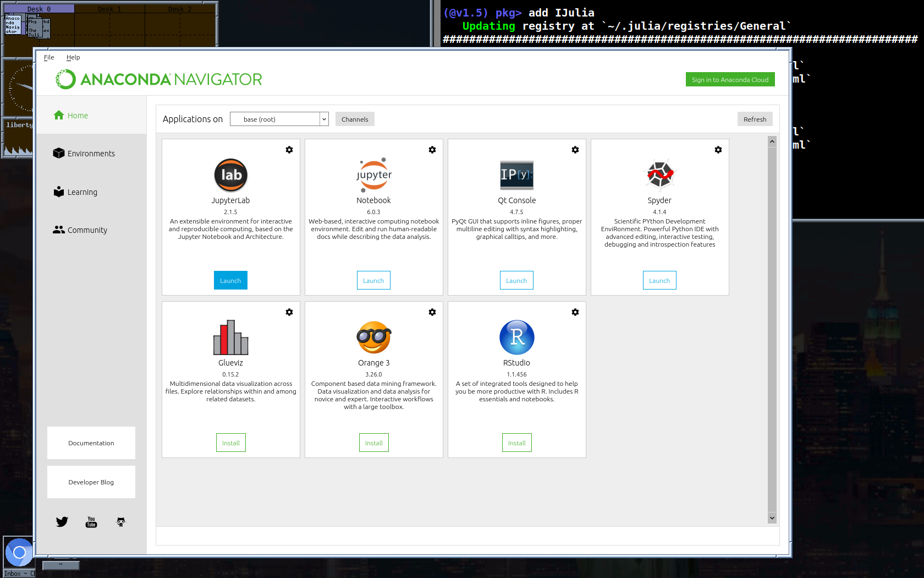Open the RStudio gear options icon
Screen dimensions: 924x578
pyautogui.click(x=575, y=312)
